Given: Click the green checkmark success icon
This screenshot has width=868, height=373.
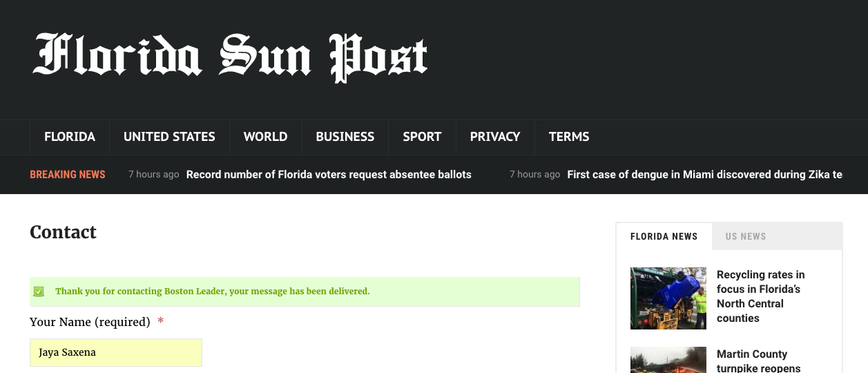Looking at the screenshot, I should [x=39, y=291].
